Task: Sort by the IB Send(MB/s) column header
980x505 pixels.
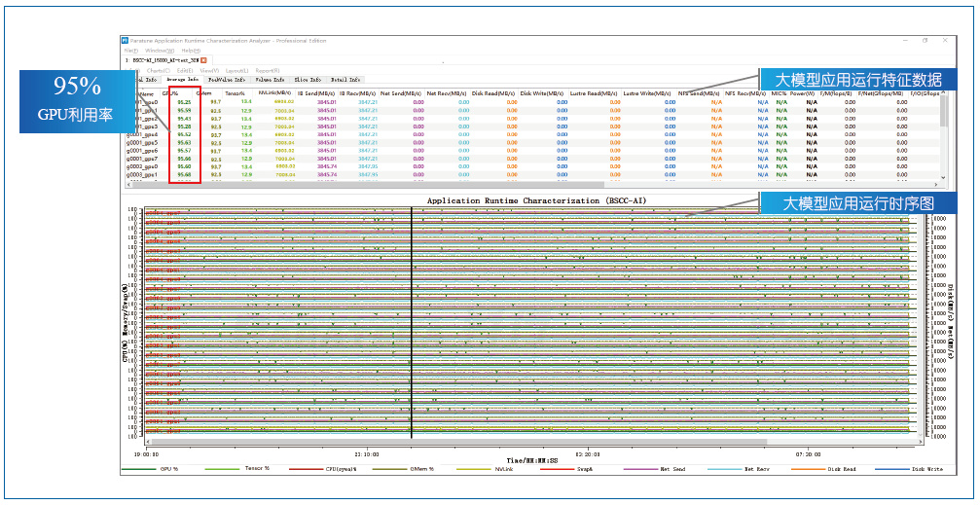Action: [x=317, y=93]
